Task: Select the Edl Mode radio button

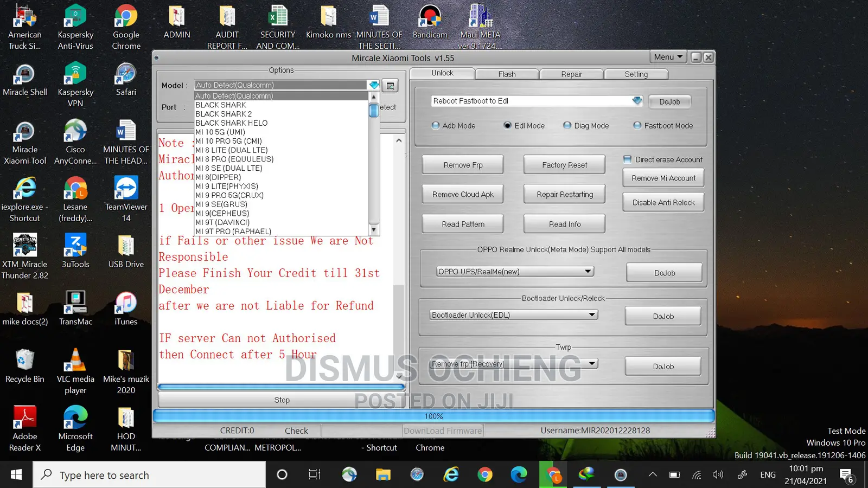Action: 507,126
